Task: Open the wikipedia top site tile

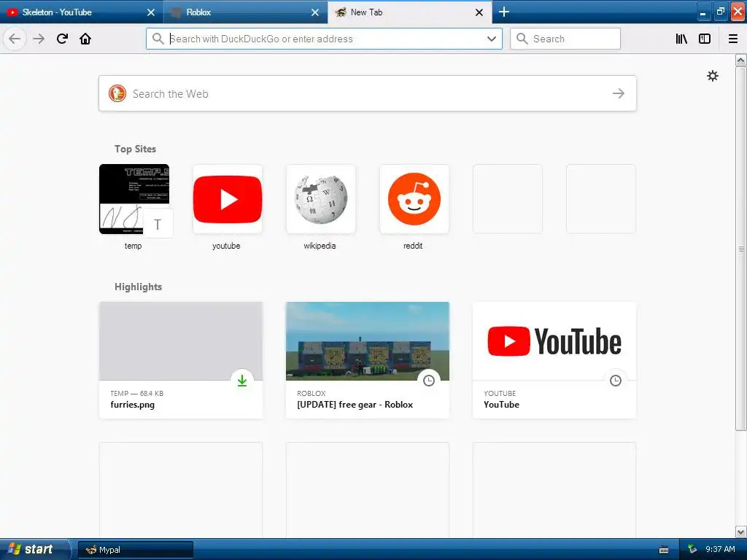Action: (321, 199)
